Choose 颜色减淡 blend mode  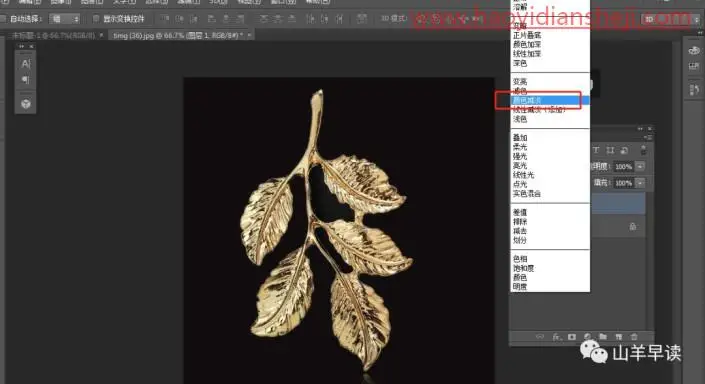coord(550,100)
